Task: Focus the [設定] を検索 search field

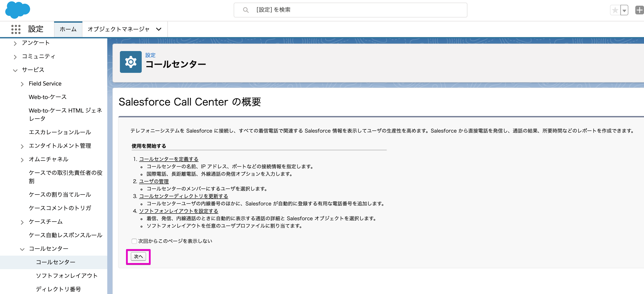Action: click(350, 10)
